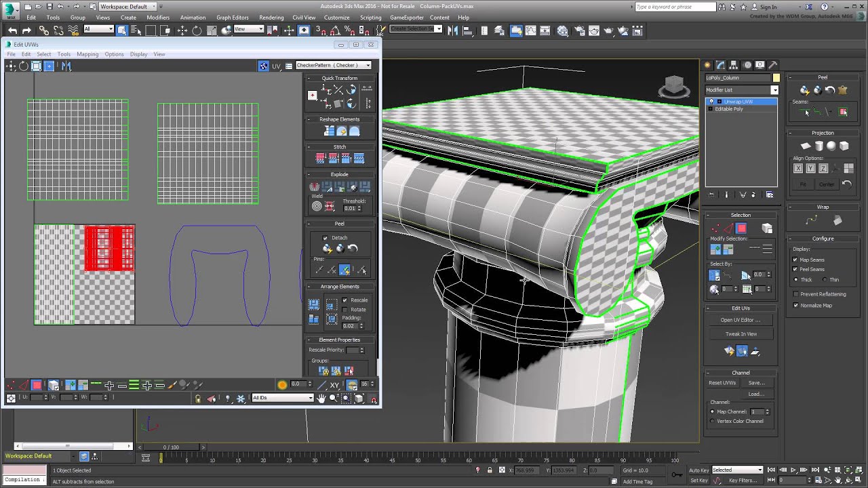Open the Selected key filter dropdown
This screenshot has height=488, width=868.
737,470
